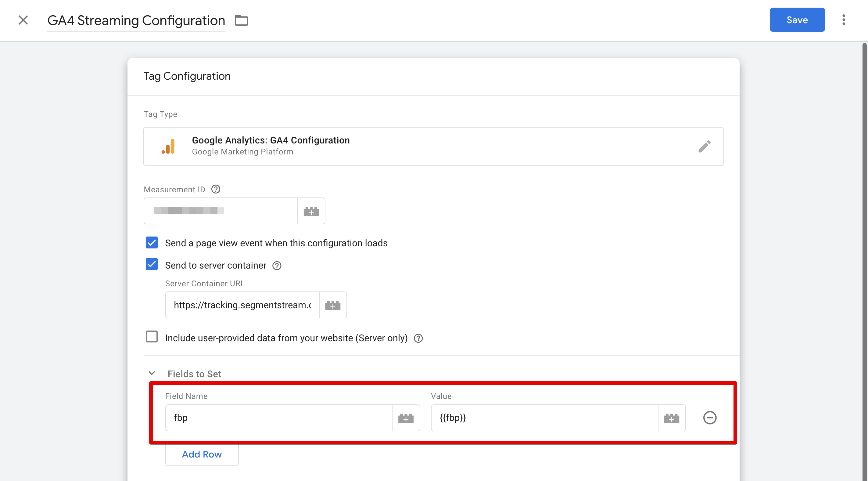Insert variable for the Value field

tap(672, 418)
